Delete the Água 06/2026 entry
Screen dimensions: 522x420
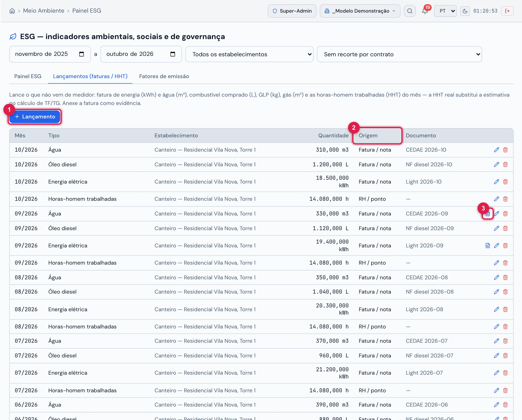[x=505, y=405]
